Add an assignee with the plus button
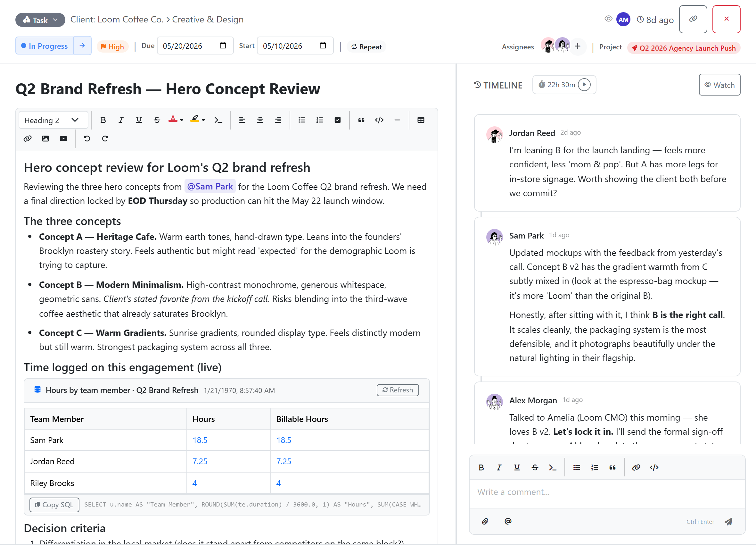This screenshot has height=545, width=756. click(x=578, y=46)
